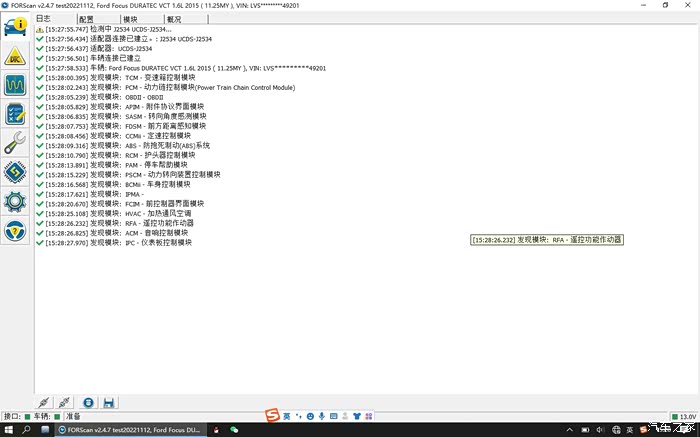Select the CCMii log entry
700x437 pixels.
tap(113, 136)
